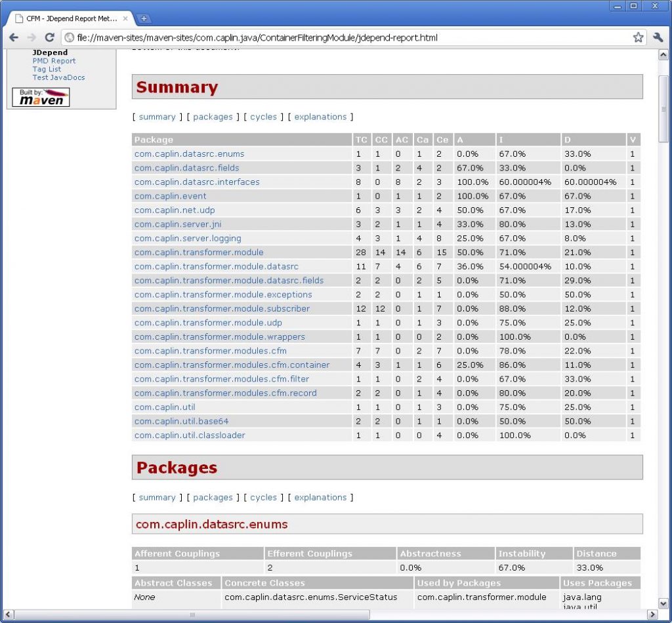Viewport: 672px width, 623px height.
Task: Click the horizontal scrollbar right arrow
Action: [x=653, y=614]
